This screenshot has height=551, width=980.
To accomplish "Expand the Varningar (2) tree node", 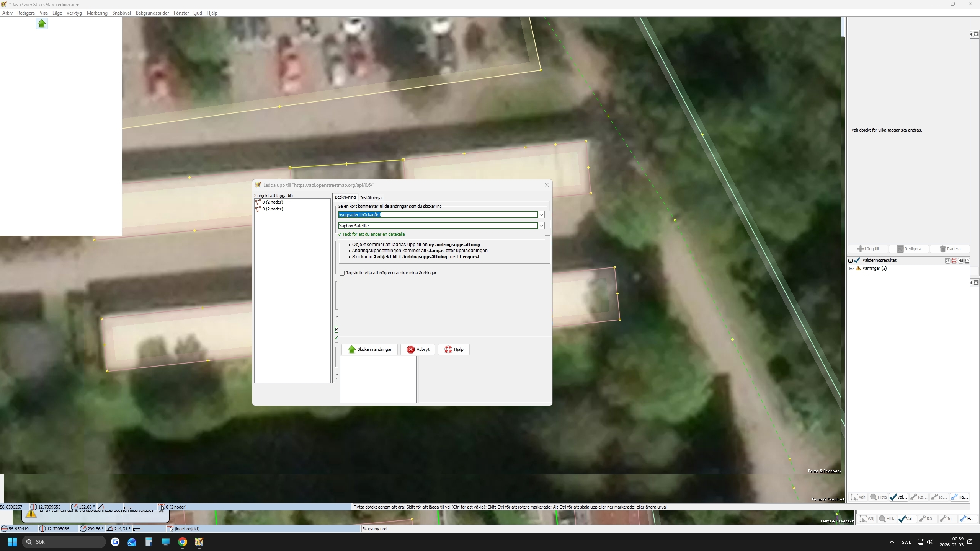I will coord(851,268).
